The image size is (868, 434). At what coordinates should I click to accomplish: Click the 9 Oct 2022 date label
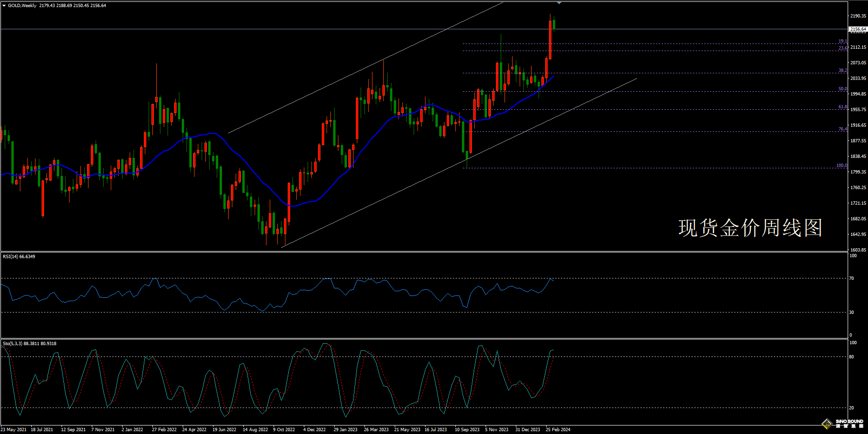click(x=284, y=430)
